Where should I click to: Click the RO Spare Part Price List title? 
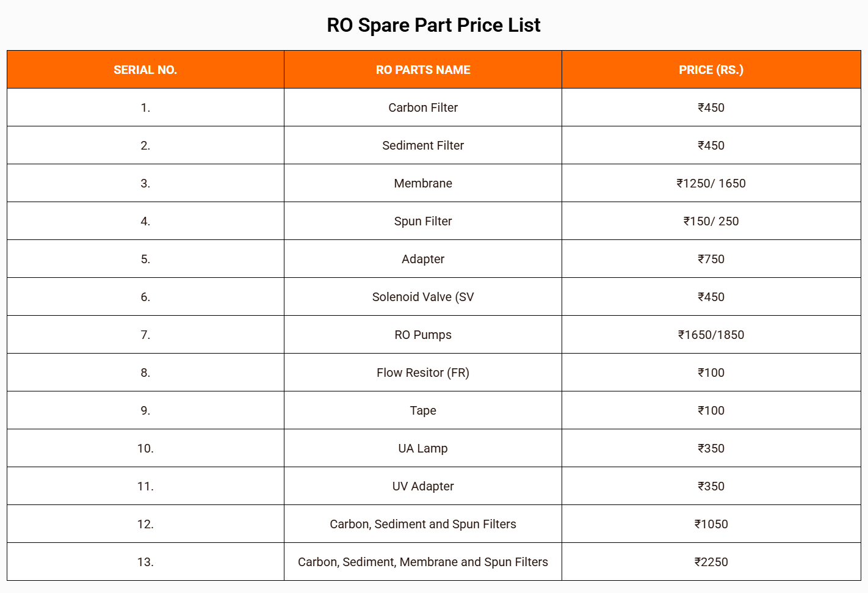pyautogui.click(x=433, y=25)
